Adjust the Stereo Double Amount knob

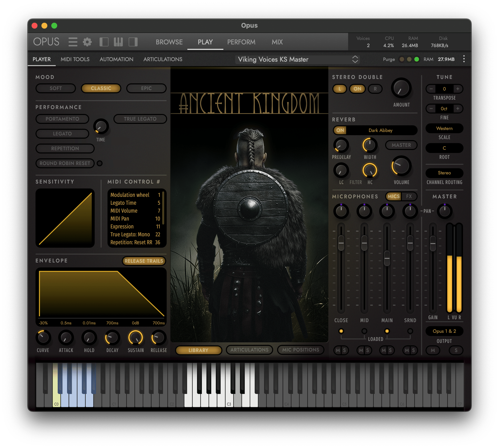[x=401, y=88]
